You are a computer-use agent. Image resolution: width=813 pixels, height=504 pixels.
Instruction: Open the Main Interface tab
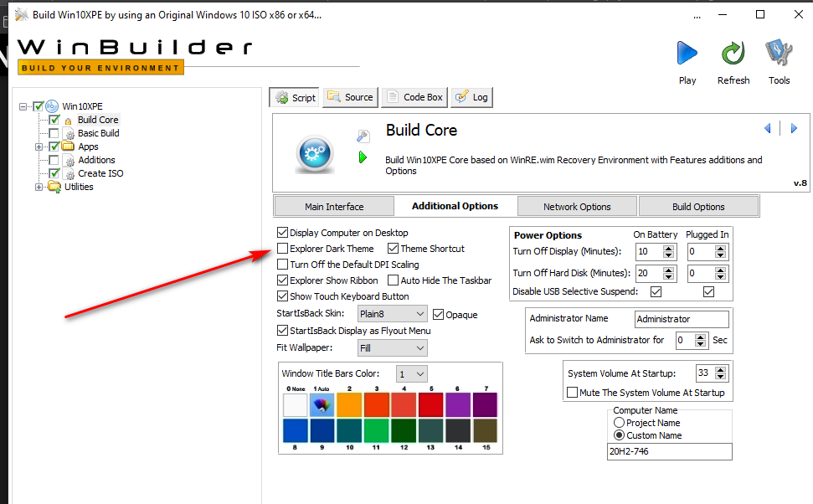pyautogui.click(x=334, y=206)
